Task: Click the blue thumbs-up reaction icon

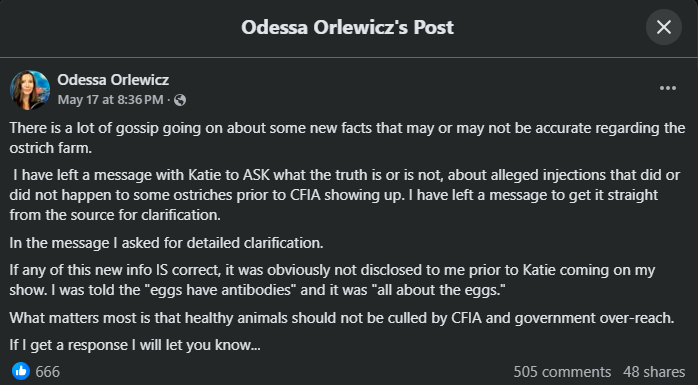Action: pos(20,371)
